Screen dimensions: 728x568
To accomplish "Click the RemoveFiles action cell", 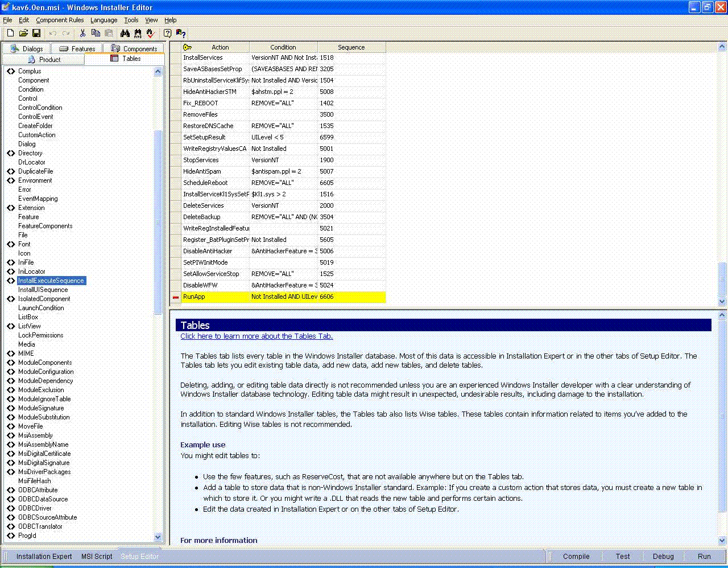I will tap(216, 114).
